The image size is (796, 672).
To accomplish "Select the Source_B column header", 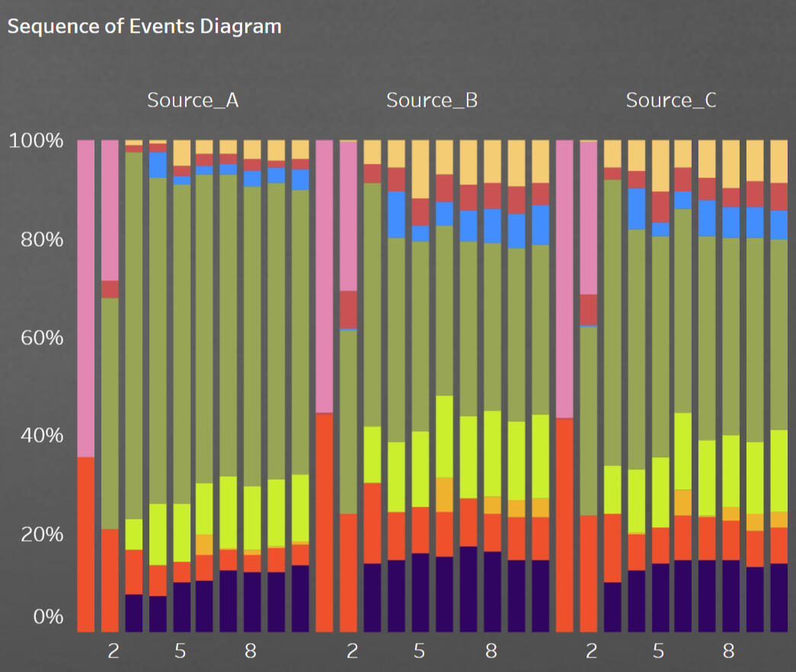I will (432, 101).
